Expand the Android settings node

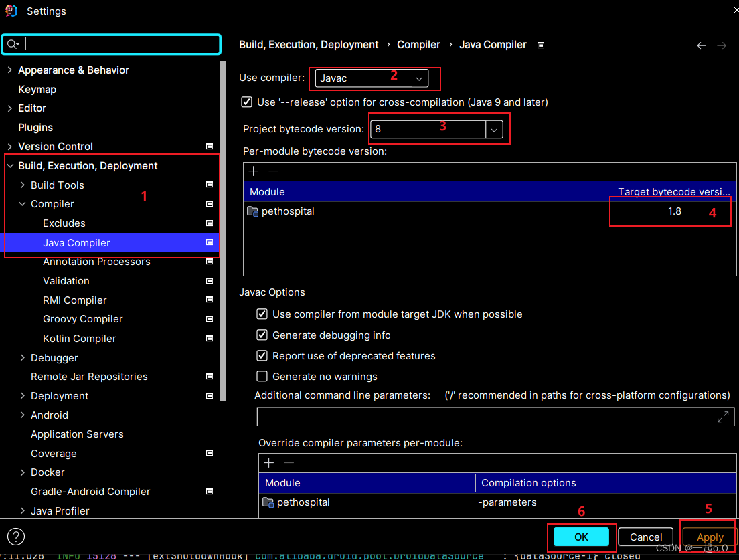pos(22,415)
